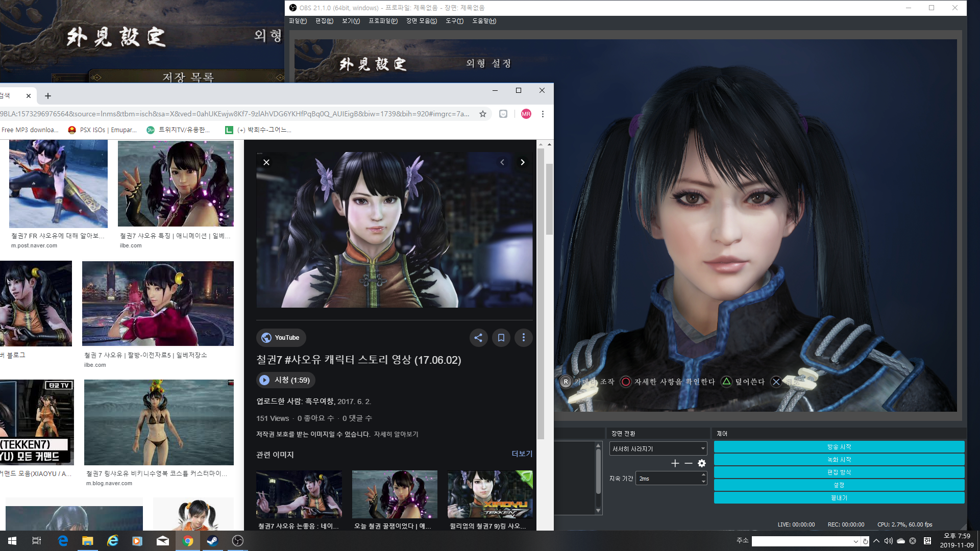Open the 도구(T) menu in OBS
980x551 pixels.
tap(454, 21)
